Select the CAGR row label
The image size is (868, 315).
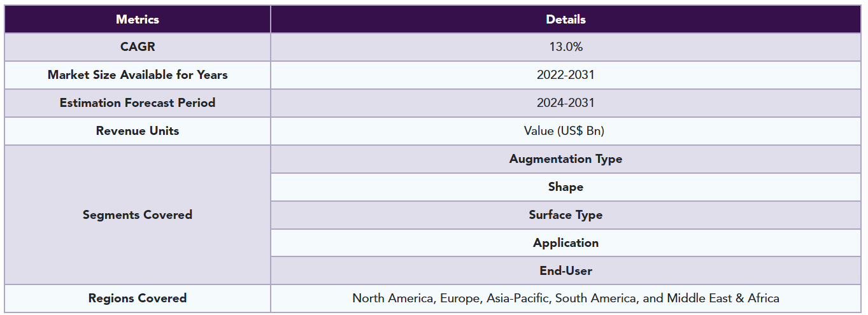(138, 47)
